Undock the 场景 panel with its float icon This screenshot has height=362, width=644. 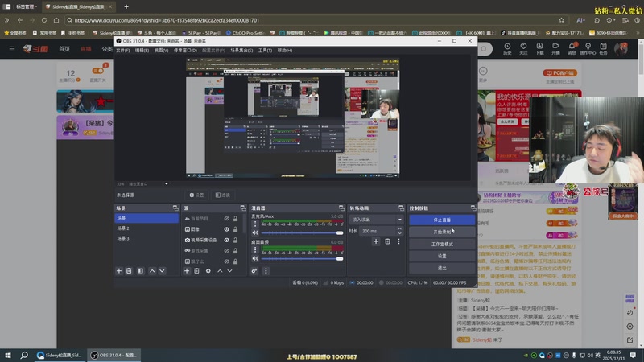pyautogui.click(x=175, y=208)
